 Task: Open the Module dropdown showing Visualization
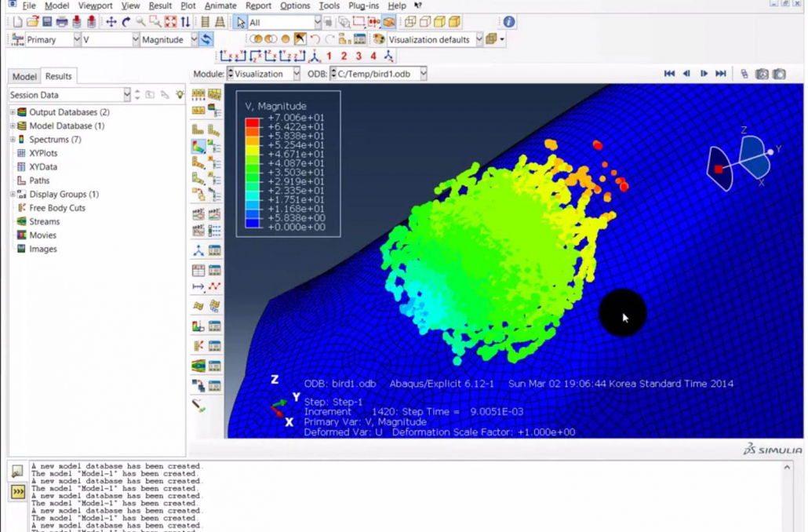[x=296, y=74]
